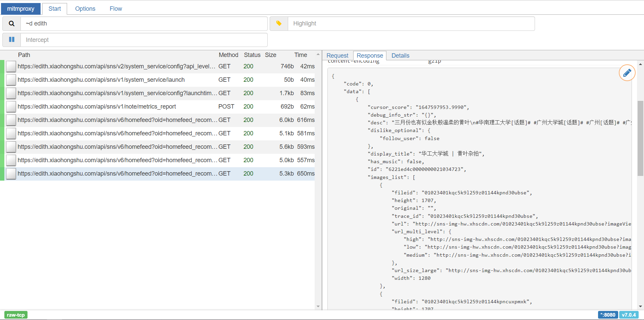Screen dimensions: 644x320
Task: Open the response edit pencil icon
Action: click(627, 73)
